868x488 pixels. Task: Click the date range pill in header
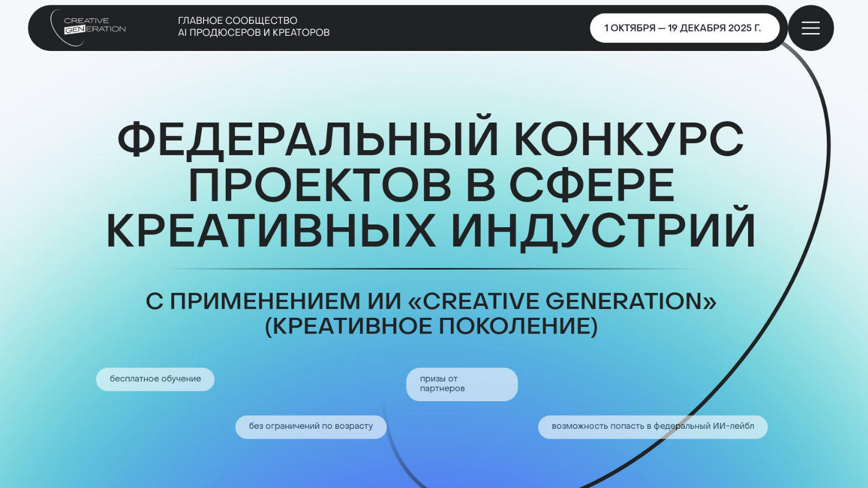(x=684, y=28)
